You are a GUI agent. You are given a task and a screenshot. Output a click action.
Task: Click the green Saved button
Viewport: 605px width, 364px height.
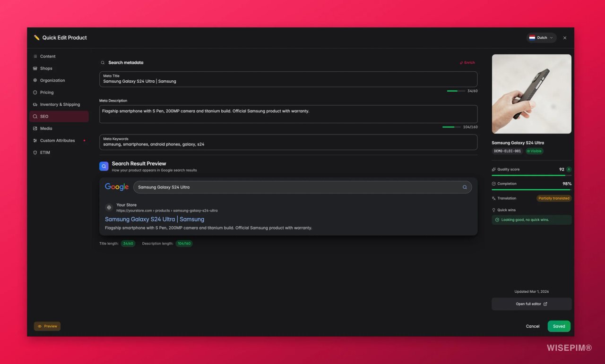(559, 326)
